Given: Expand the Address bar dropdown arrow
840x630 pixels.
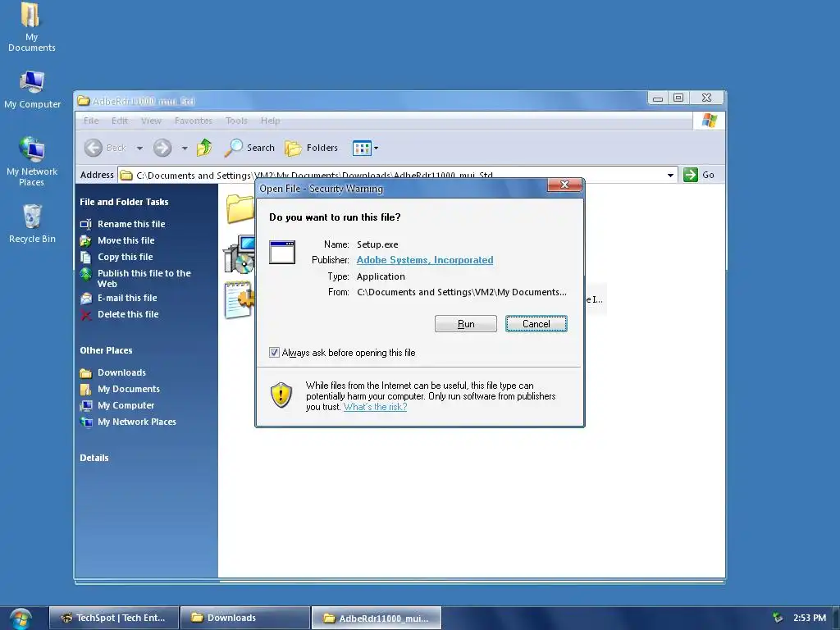Looking at the screenshot, I should tap(670, 176).
